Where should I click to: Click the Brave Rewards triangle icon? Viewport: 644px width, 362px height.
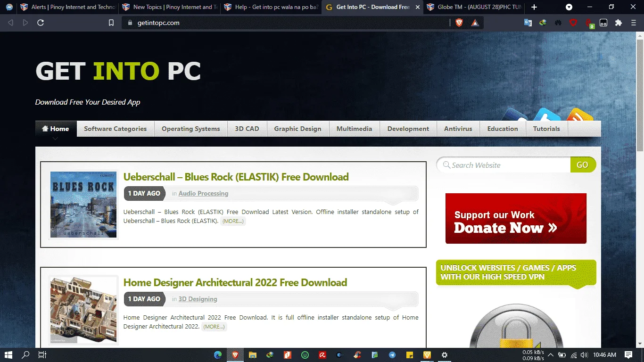[x=475, y=23]
